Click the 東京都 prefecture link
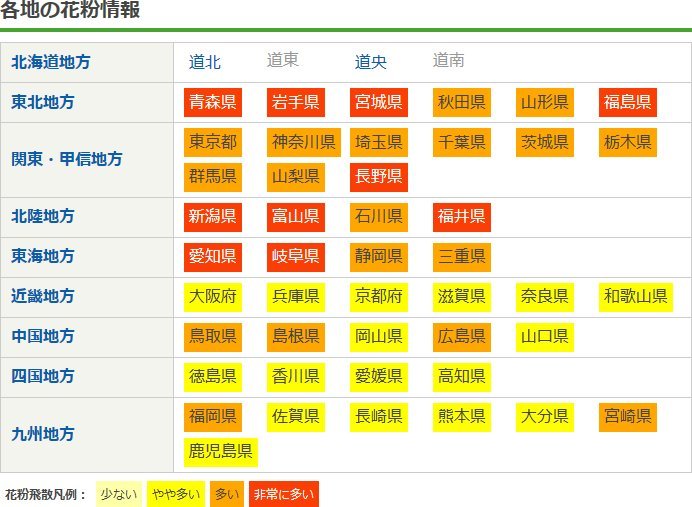 click(x=212, y=142)
